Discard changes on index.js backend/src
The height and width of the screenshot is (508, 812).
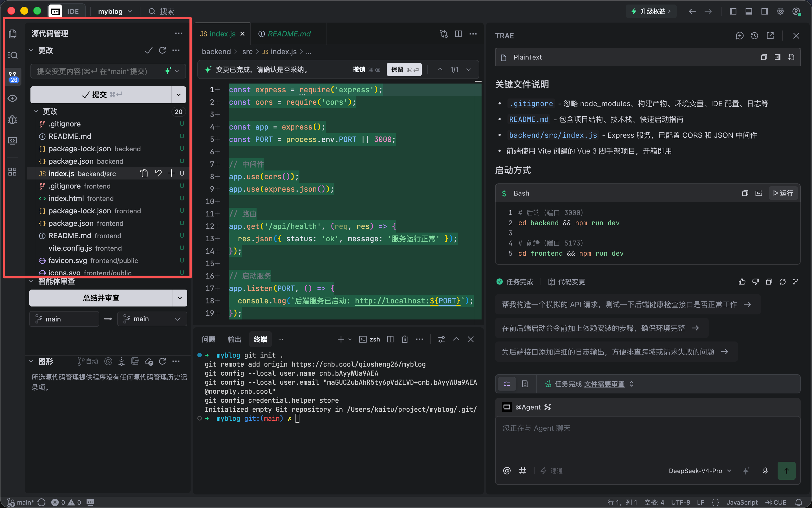158,173
